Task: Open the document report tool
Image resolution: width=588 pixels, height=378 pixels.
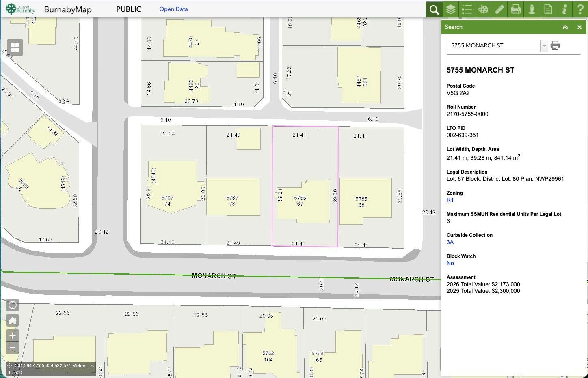Action: (548, 9)
